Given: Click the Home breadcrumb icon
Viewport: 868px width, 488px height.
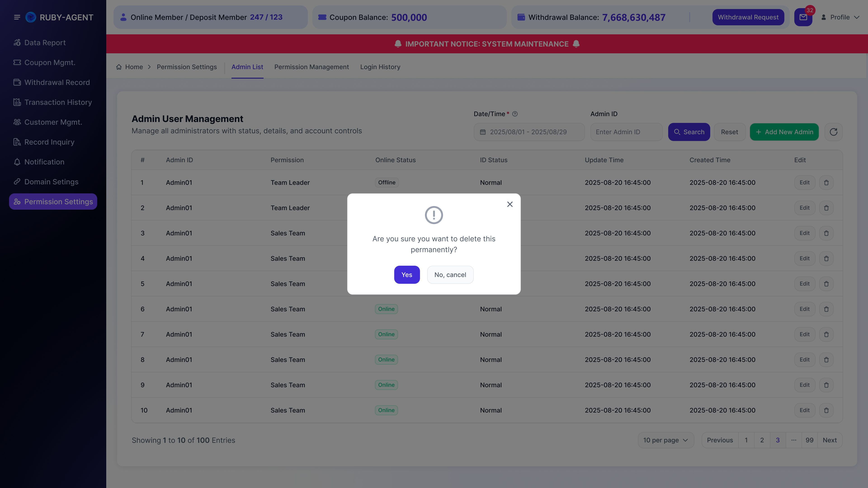Looking at the screenshot, I should [119, 67].
